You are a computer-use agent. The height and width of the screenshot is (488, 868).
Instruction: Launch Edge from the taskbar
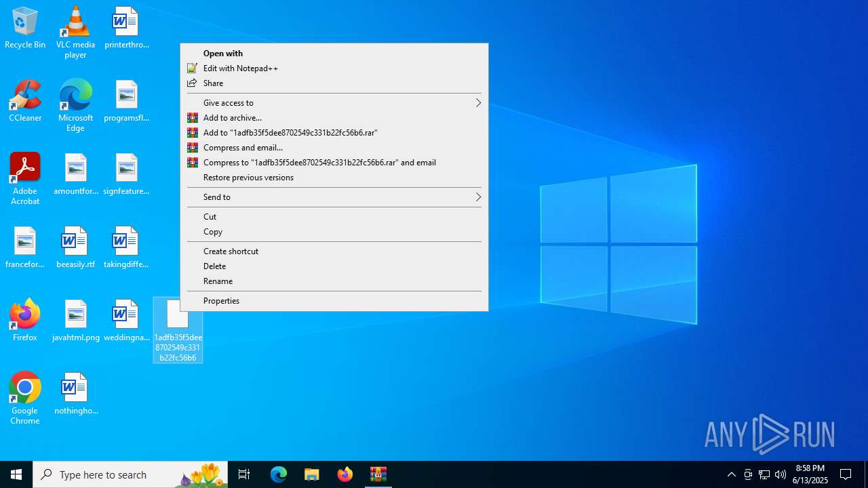coord(279,474)
